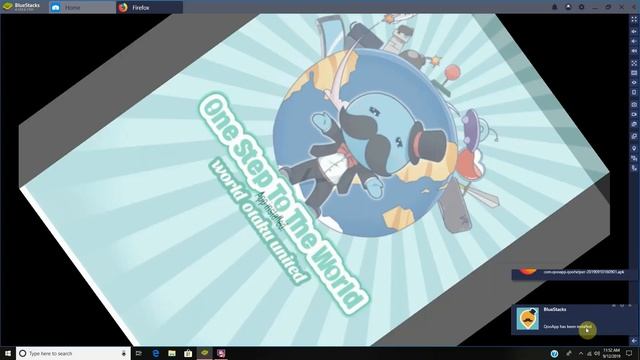Click the sidebar keyboard controls icon

[634, 73]
